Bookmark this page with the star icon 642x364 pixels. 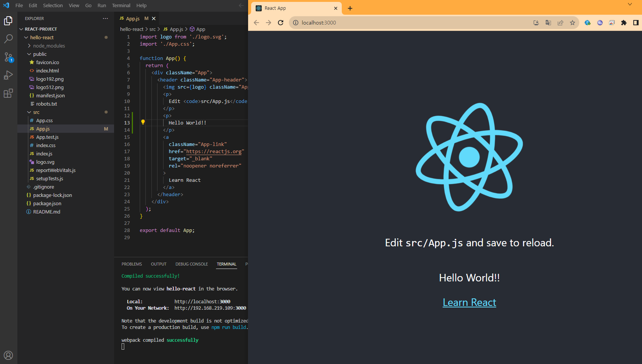tap(573, 23)
